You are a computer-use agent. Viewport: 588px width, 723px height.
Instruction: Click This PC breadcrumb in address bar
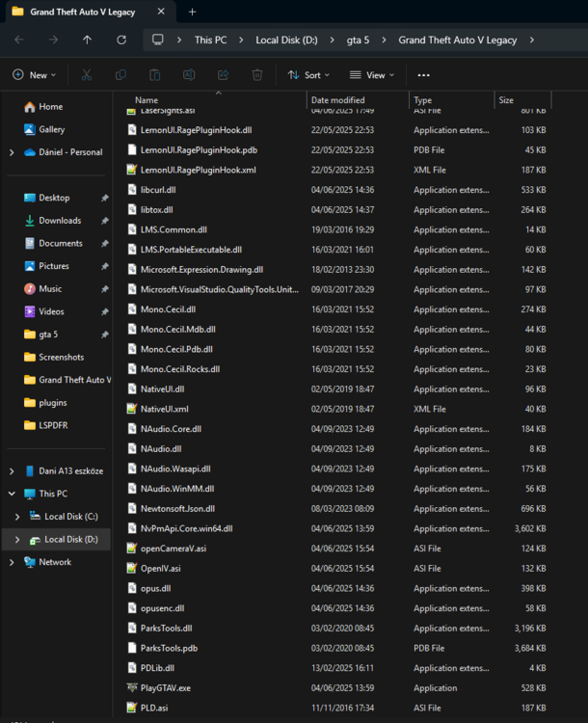[211, 40]
